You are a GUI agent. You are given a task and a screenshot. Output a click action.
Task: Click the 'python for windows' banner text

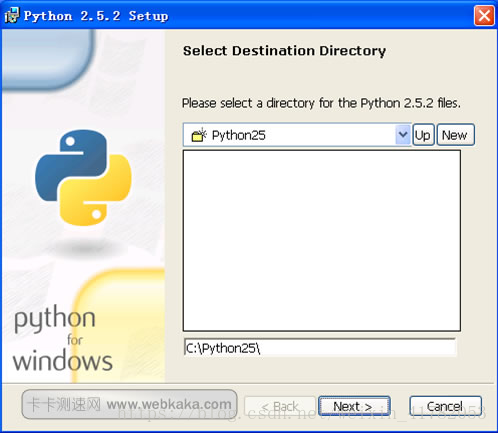tap(63, 339)
